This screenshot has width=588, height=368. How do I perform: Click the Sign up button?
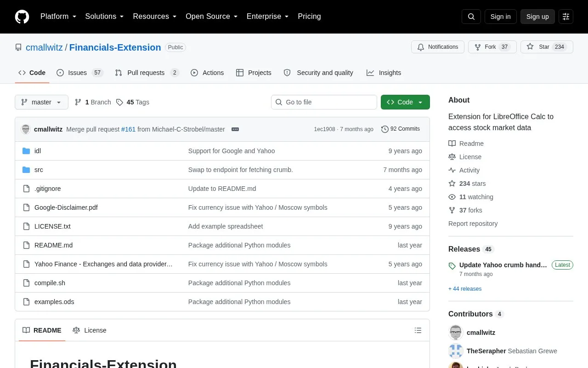point(537,17)
